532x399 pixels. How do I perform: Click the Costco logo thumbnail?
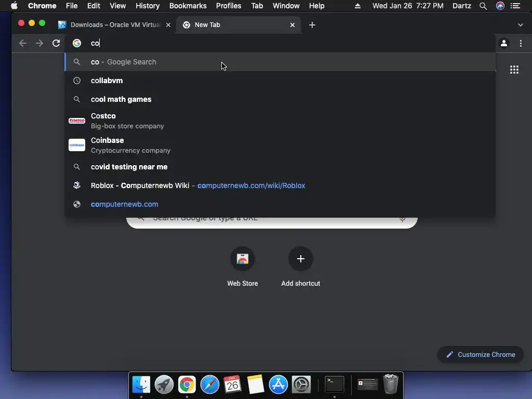coord(77,121)
